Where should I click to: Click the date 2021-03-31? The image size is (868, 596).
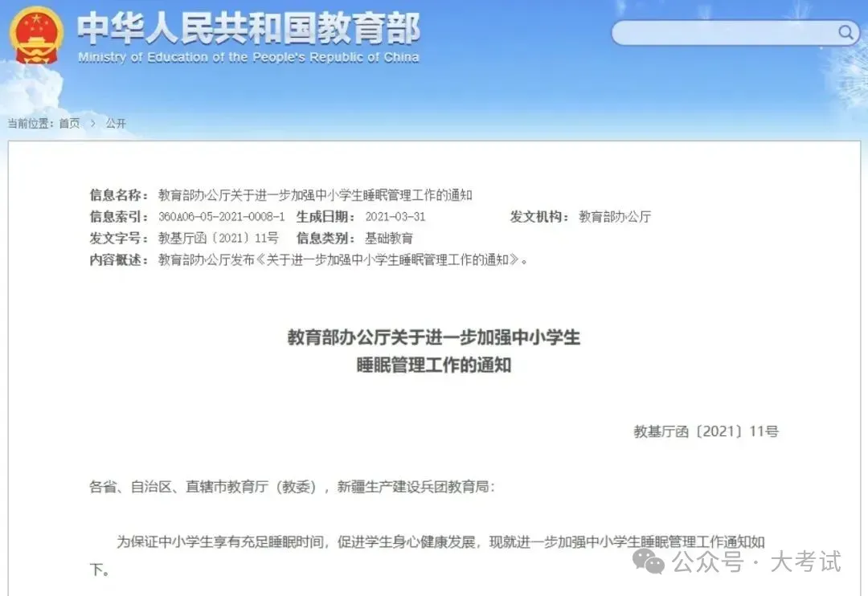point(395,216)
